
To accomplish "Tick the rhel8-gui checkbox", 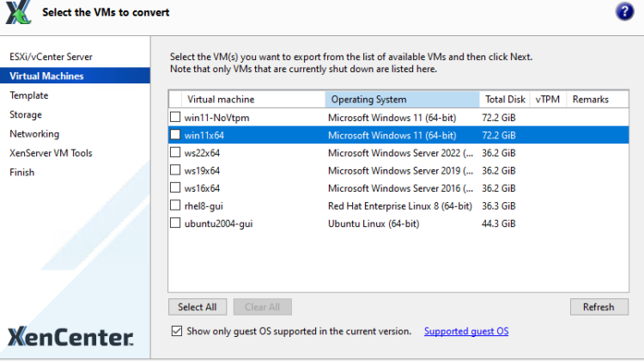I will (175, 205).
